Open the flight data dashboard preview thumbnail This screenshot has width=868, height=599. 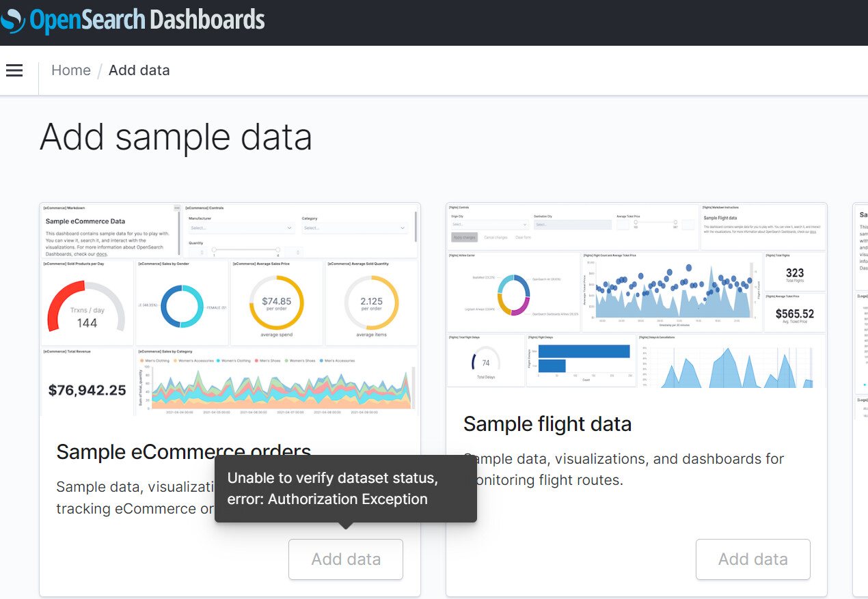[636, 296]
